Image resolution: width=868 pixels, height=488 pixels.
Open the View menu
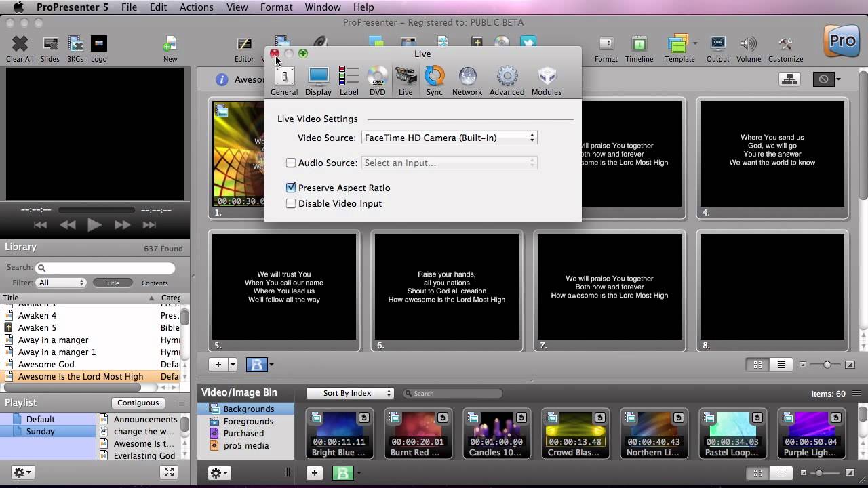point(237,7)
